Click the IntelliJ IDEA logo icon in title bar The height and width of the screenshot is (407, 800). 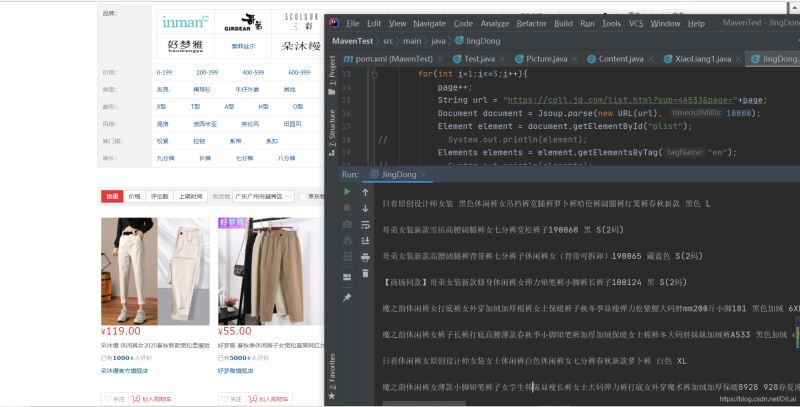click(x=334, y=23)
